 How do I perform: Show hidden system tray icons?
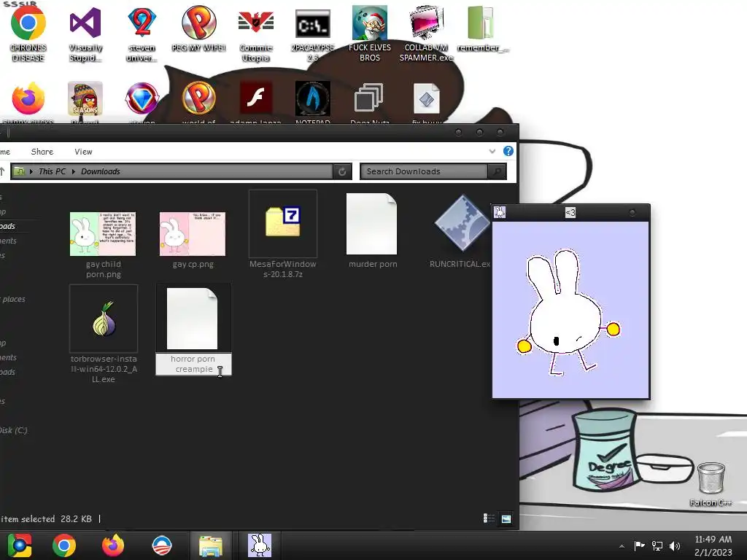[x=622, y=546]
